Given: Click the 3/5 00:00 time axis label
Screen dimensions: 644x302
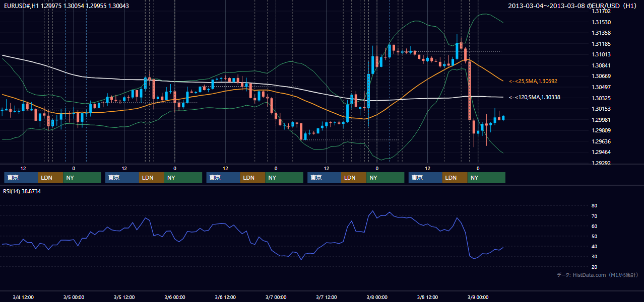Looking at the screenshot, I should coord(74,297).
